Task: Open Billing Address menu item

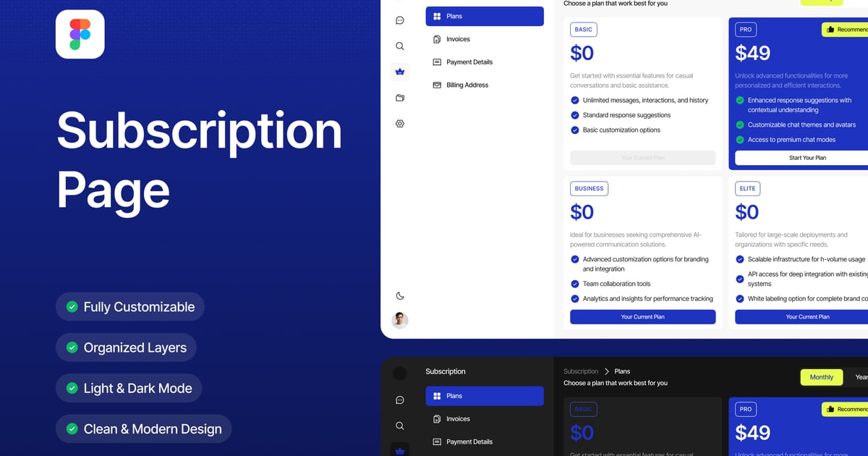Action: tap(467, 85)
